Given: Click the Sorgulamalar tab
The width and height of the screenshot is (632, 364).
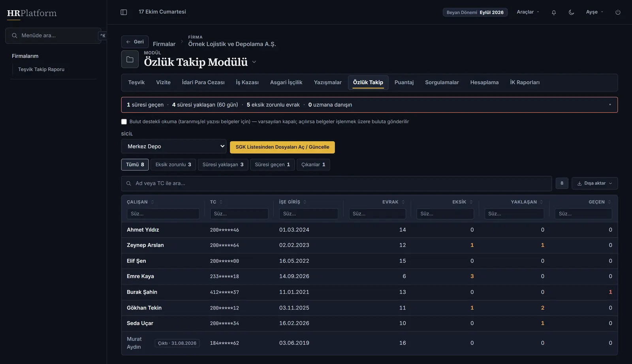Looking at the screenshot, I should (x=442, y=83).
